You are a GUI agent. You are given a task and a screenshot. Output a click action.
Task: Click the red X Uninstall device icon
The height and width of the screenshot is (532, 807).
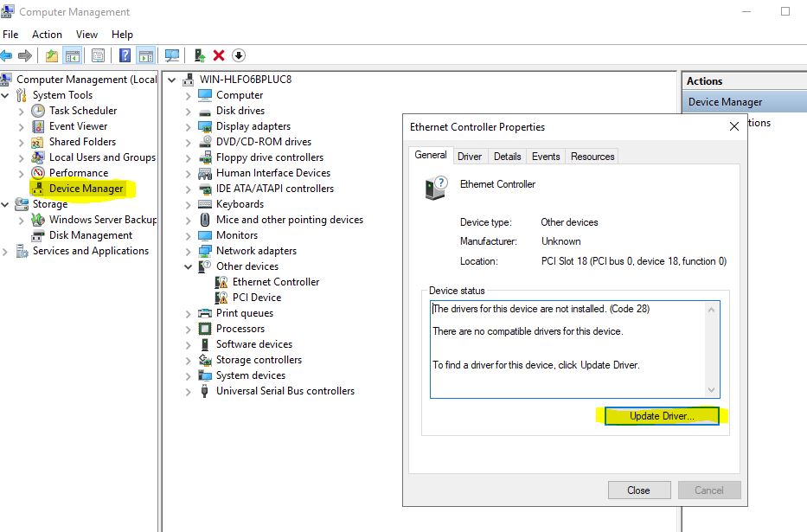(219, 55)
